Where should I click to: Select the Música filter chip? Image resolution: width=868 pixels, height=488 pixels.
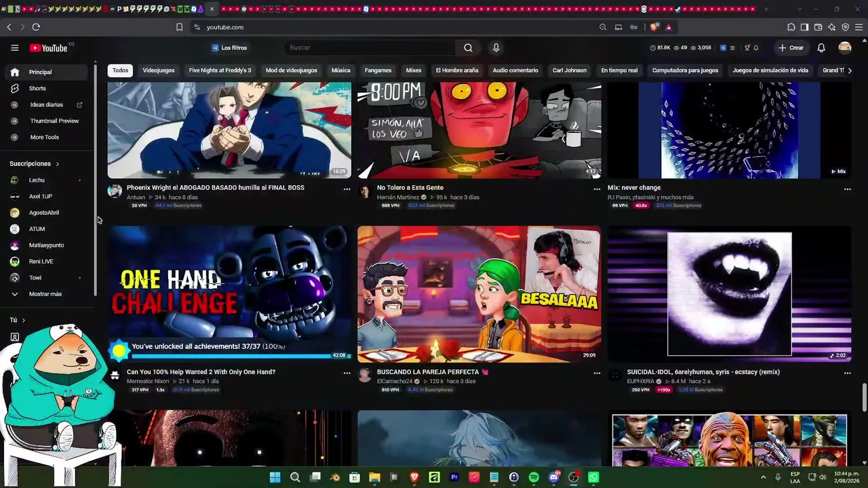341,70
